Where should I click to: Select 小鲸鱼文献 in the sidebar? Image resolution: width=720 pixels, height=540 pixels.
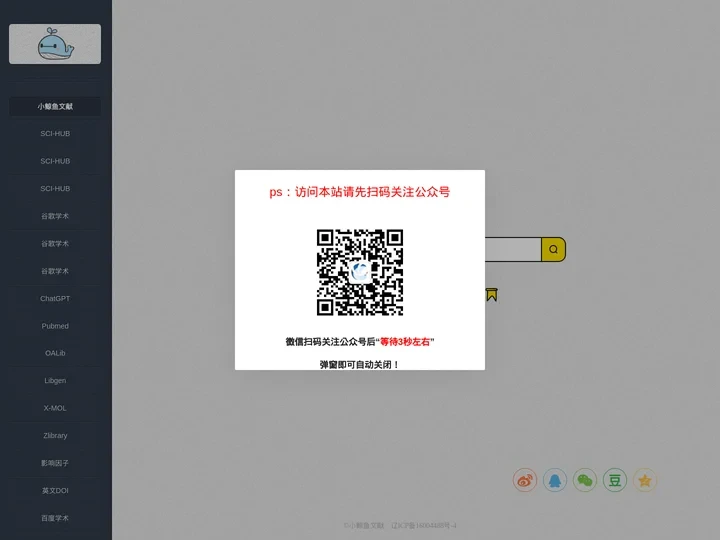55,107
